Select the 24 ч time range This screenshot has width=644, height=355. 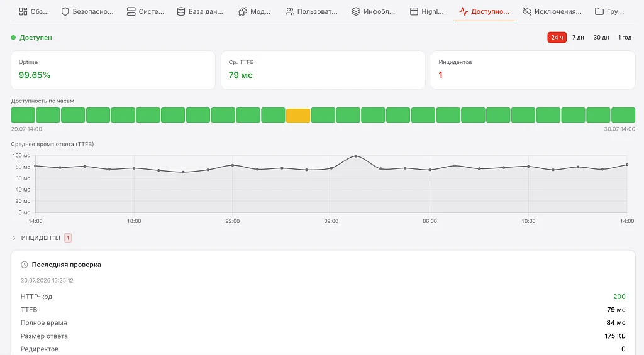tap(557, 37)
